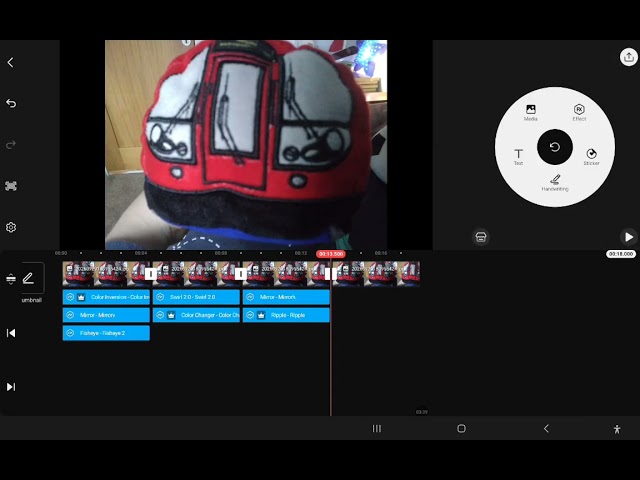Export the project with the share icon
The height and width of the screenshot is (480, 640).
coord(629,57)
